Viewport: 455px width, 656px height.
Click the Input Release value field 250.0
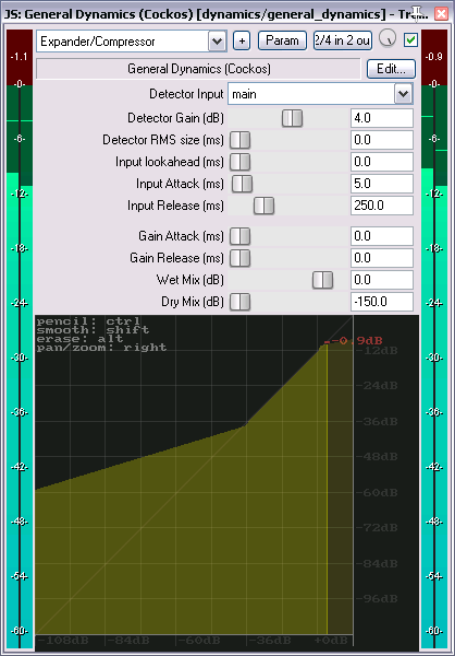tap(382, 205)
